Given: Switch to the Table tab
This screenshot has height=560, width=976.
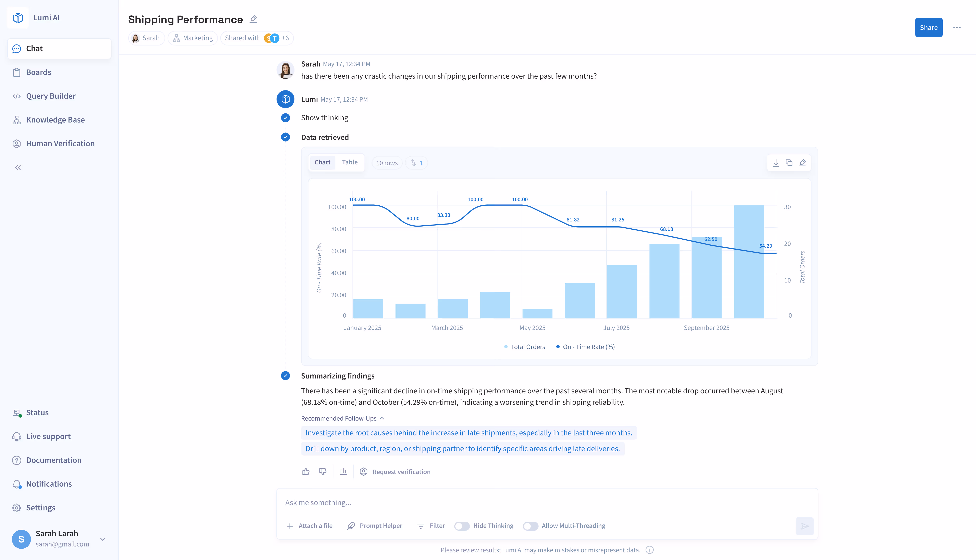Looking at the screenshot, I should click(x=350, y=162).
